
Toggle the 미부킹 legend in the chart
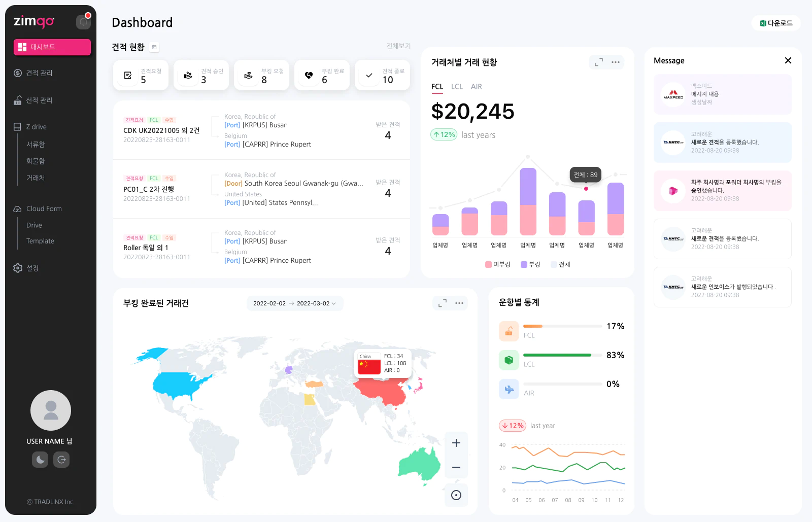pos(498,264)
